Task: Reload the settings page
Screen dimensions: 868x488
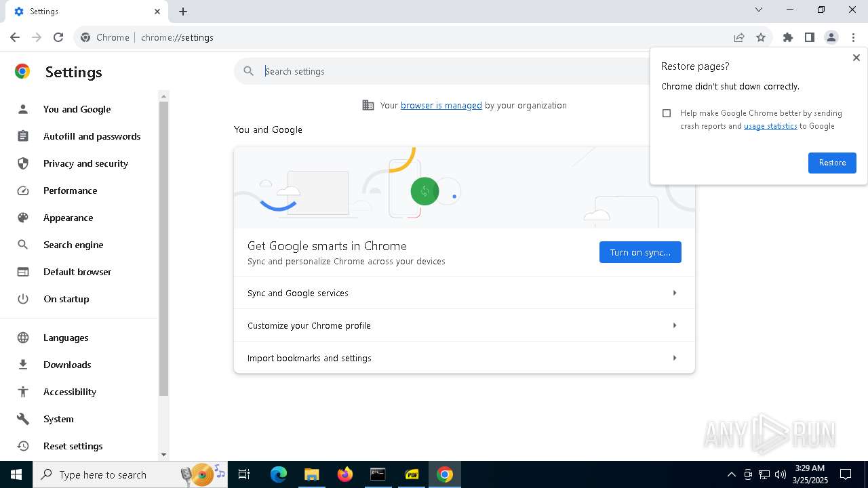Action: [x=58, y=37]
